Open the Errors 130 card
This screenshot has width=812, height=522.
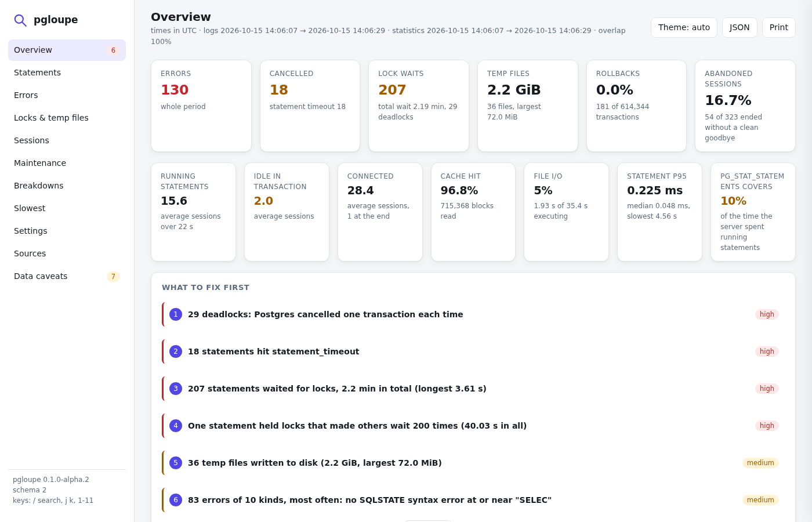(201, 106)
